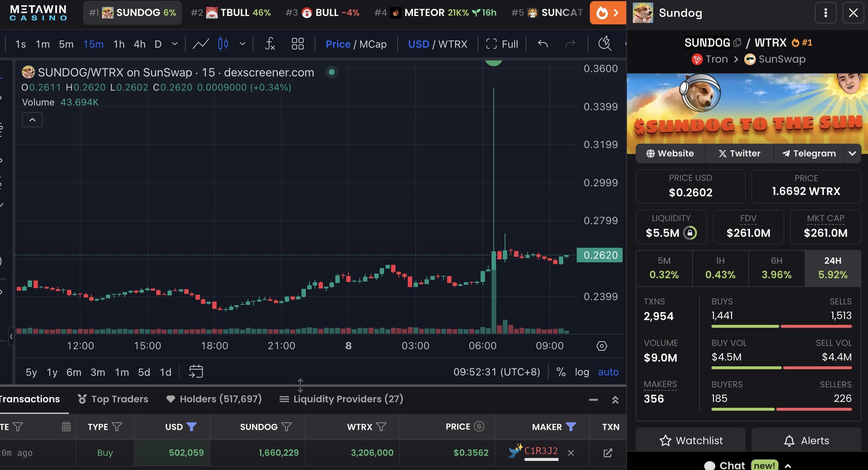Click the undo arrow on the chart toolbar
Viewport: 868px width, 470px height.
(x=543, y=44)
